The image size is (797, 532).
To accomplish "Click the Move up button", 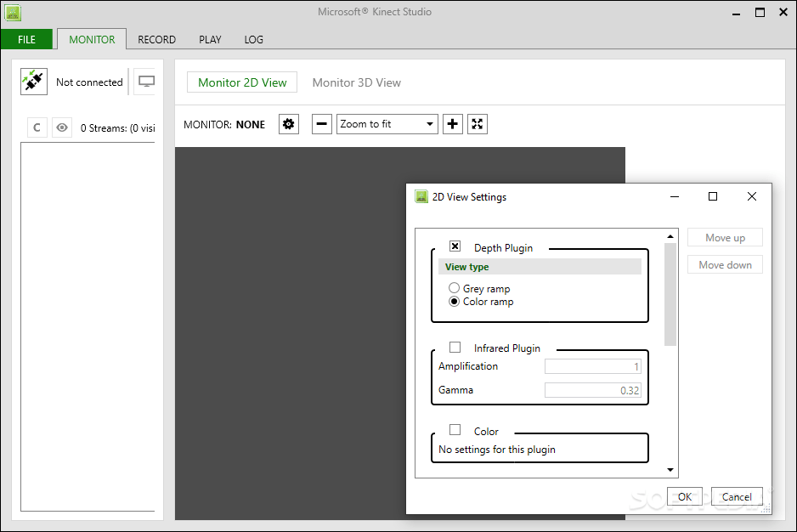I will point(725,237).
